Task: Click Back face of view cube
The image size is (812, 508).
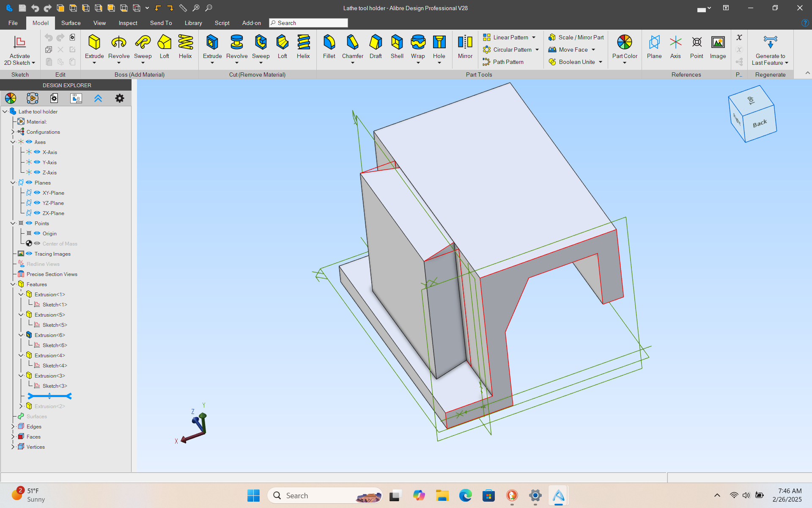Action: click(760, 123)
